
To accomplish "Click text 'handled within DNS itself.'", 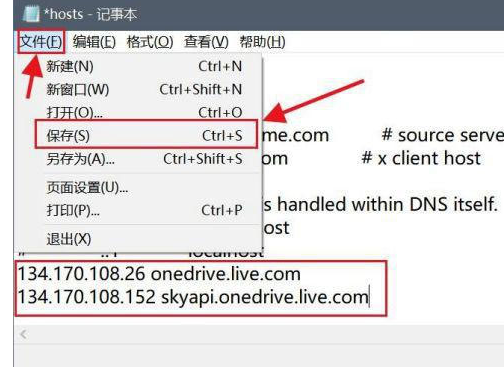I will 387,204.
